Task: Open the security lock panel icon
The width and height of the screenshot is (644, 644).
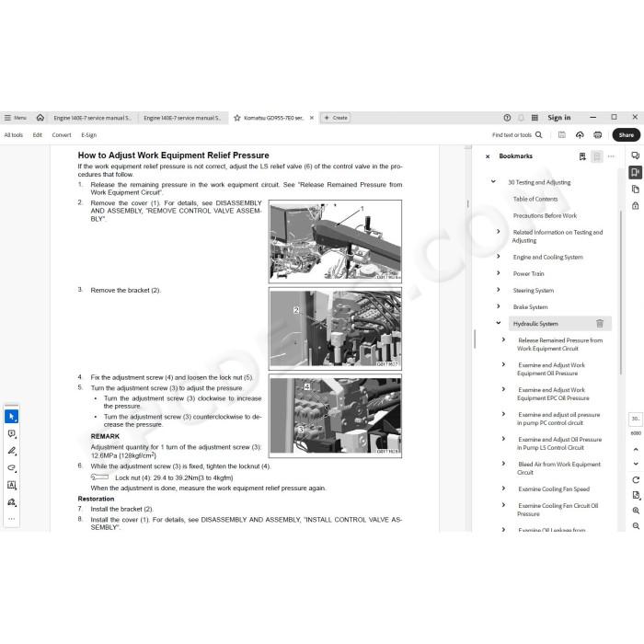Action: pos(636,205)
